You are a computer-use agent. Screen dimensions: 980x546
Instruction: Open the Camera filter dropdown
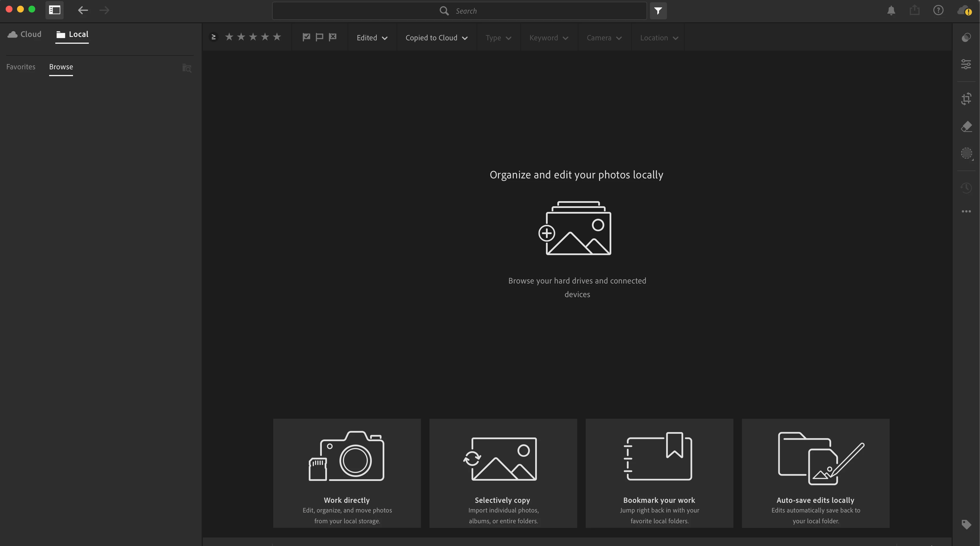[x=604, y=38]
